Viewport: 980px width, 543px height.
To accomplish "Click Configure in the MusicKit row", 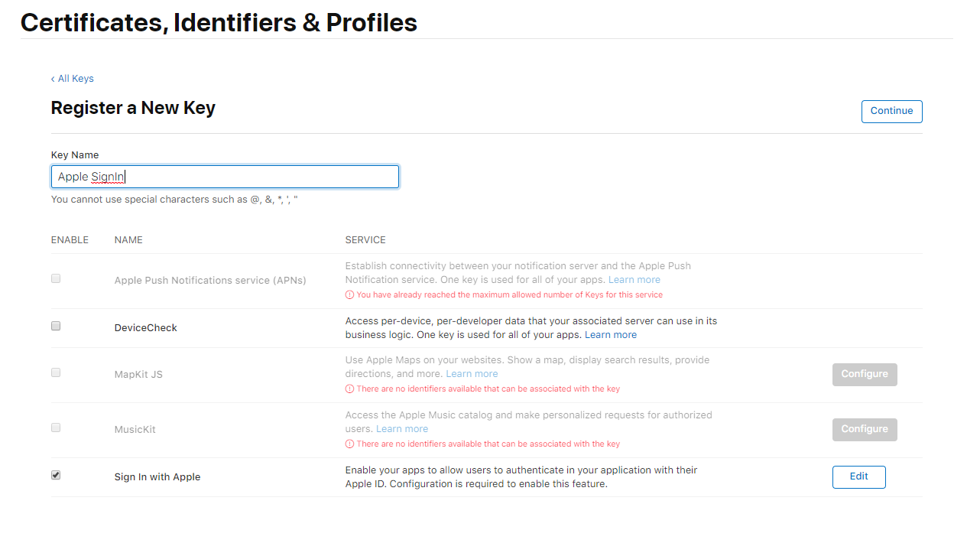I will pos(865,429).
